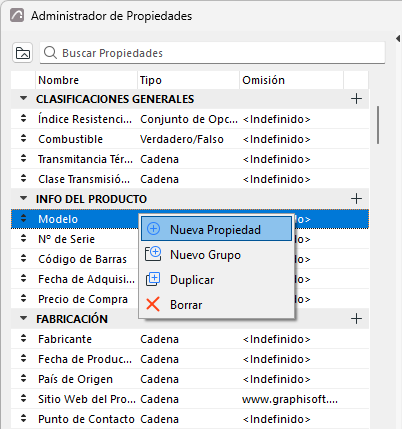Select the Modelo property row
402x429 pixels.
click(x=190, y=219)
